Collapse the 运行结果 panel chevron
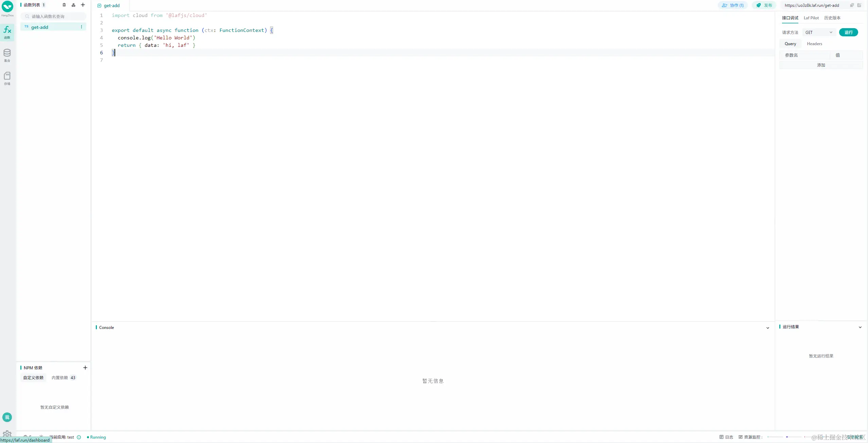This screenshot has width=868, height=443. (860, 327)
